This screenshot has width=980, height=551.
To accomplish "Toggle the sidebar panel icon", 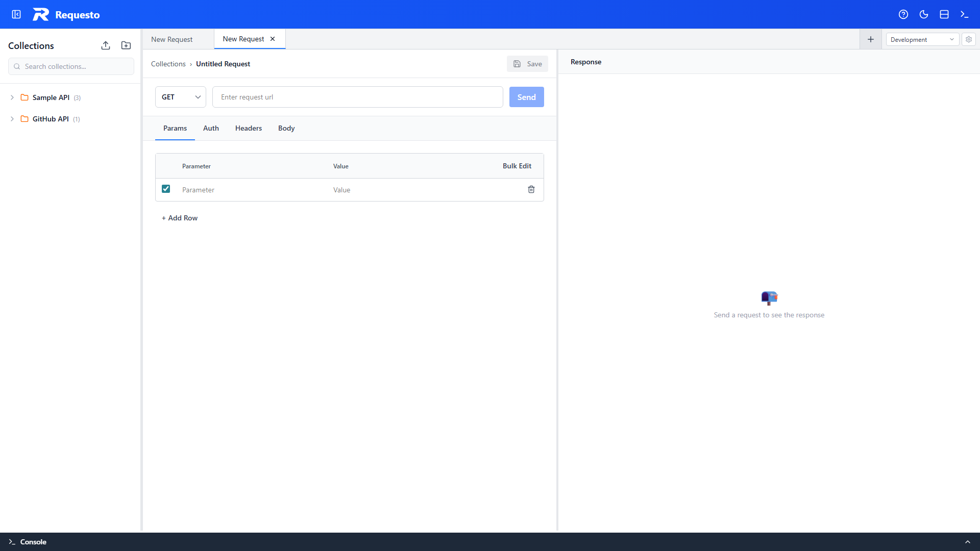I will pos(16,14).
